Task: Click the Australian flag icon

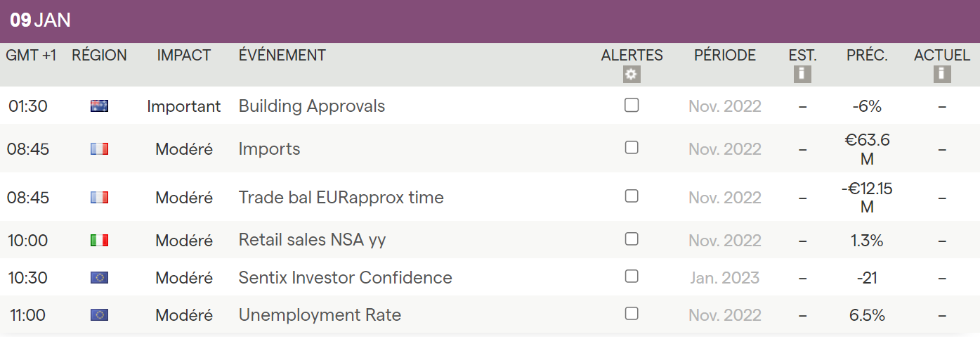Action: coord(99,106)
